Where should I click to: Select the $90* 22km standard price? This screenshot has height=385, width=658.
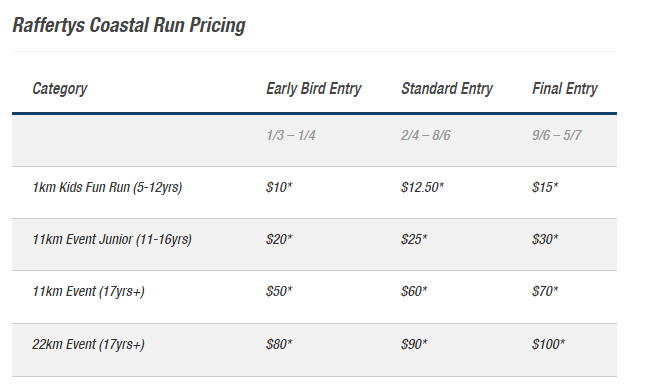click(414, 344)
